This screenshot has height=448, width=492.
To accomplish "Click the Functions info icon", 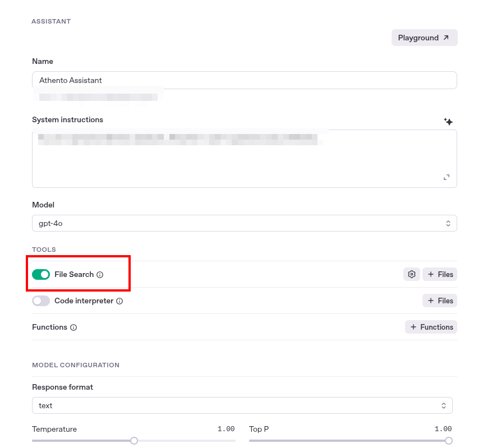I will coord(73,327).
